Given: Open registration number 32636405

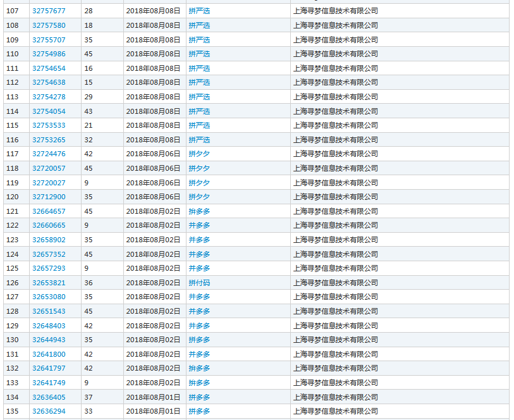Looking at the screenshot, I should (x=49, y=397).
